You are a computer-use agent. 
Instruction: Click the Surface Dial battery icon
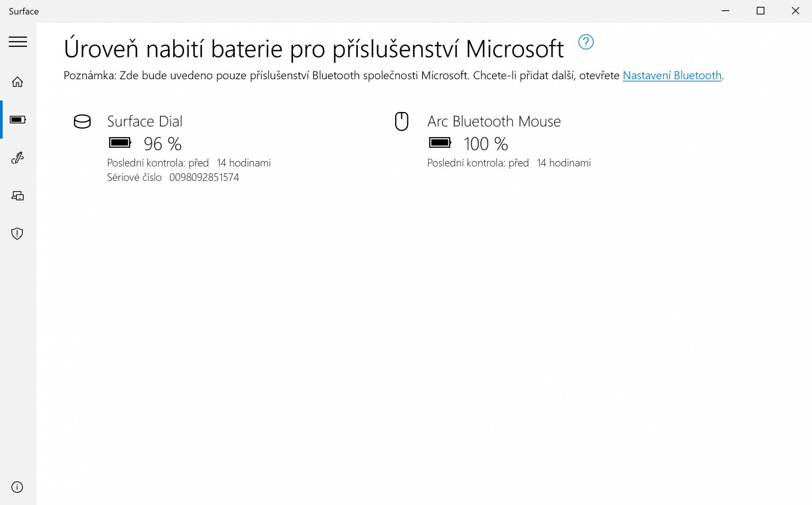tap(120, 143)
